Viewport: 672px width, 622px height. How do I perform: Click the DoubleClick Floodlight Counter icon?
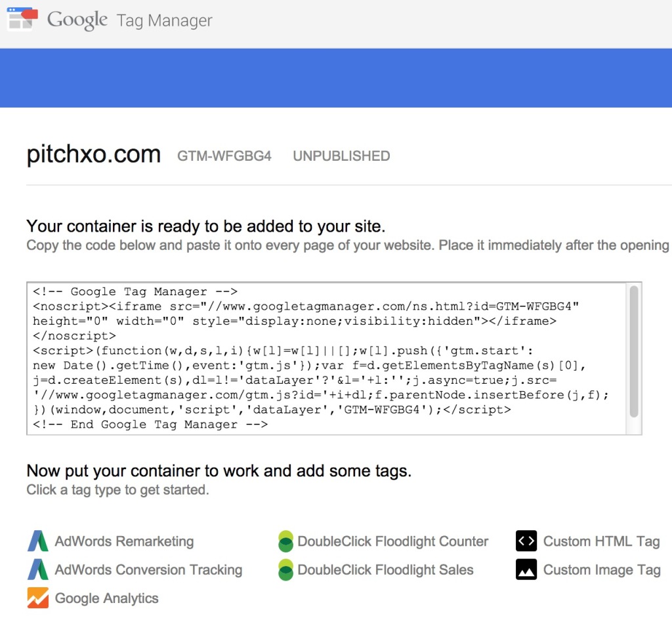[285, 541]
